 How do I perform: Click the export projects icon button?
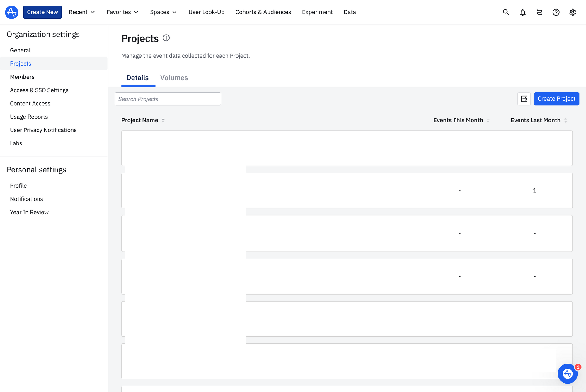click(524, 99)
